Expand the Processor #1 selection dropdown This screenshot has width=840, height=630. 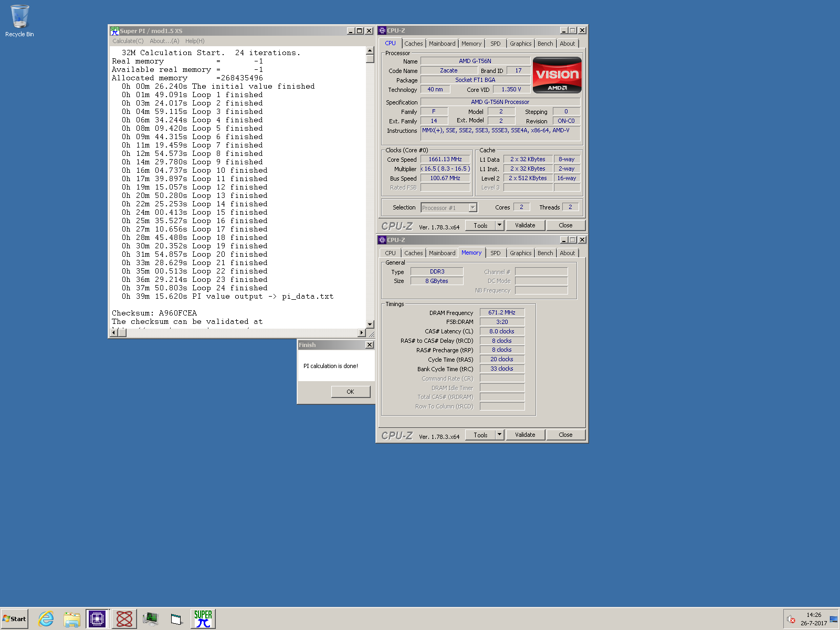(472, 207)
